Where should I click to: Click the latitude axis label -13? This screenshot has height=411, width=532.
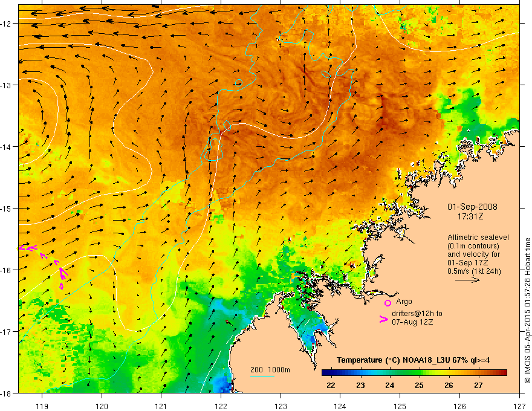pyautogui.click(x=6, y=85)
